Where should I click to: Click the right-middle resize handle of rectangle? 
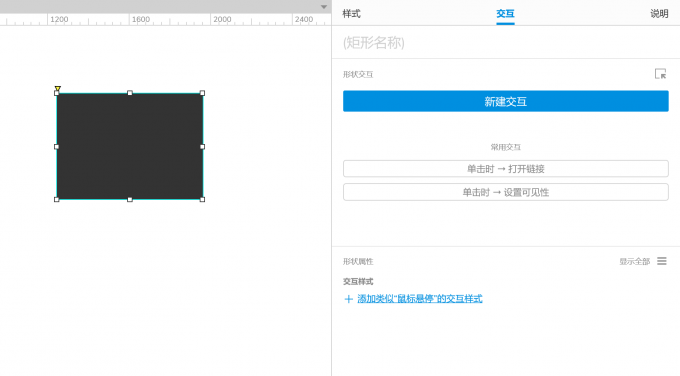(202, 147)
